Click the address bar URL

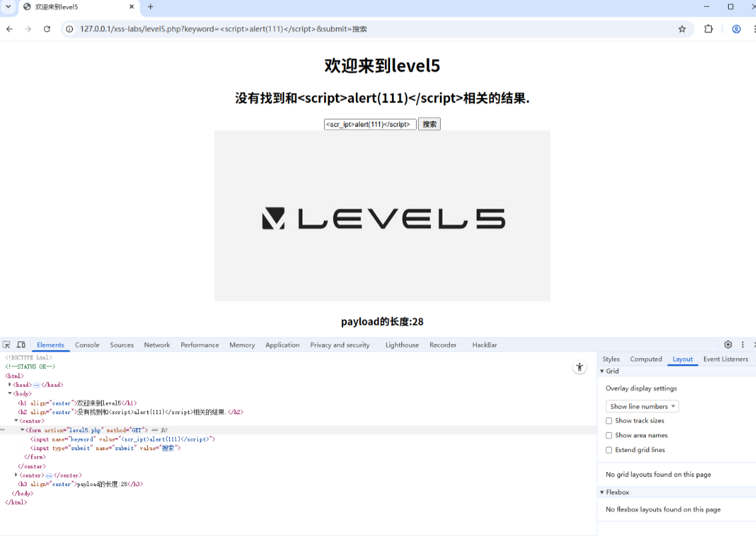[x=223, y=29]
